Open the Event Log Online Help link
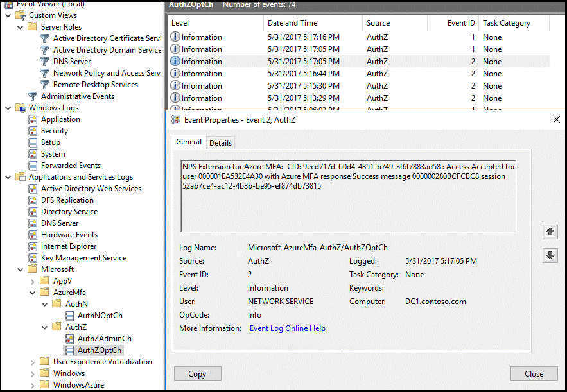 pos(288,328)
